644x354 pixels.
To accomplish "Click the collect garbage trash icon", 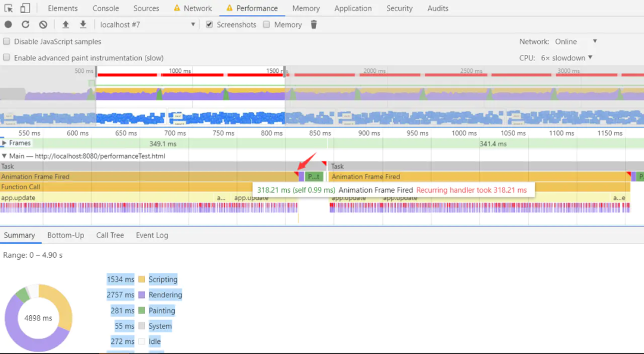I will tap(313, 24).
